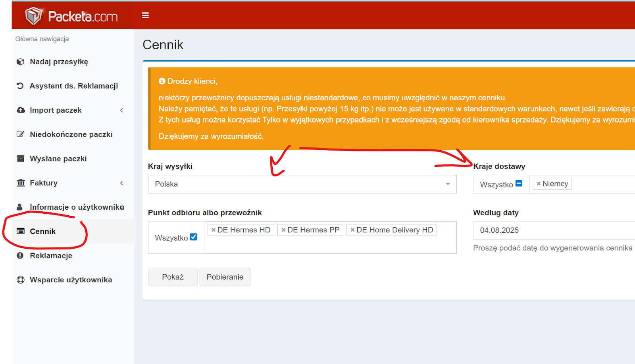Screen dimensions: 635x364
Task: Click the Kraj wysyłki label
Action: point(170,166)
